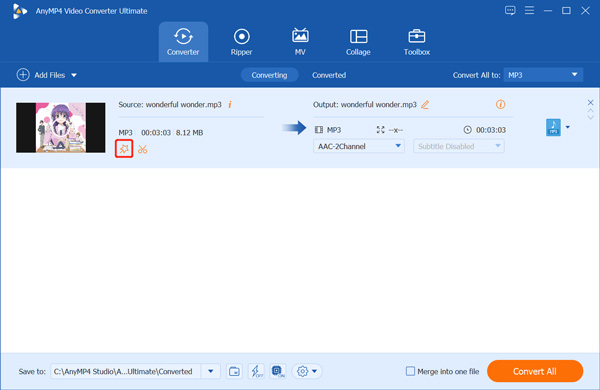This screenshot has width=600, height=390.
Task: Switch to the Collage tab
Action: [x=358, y=42]
